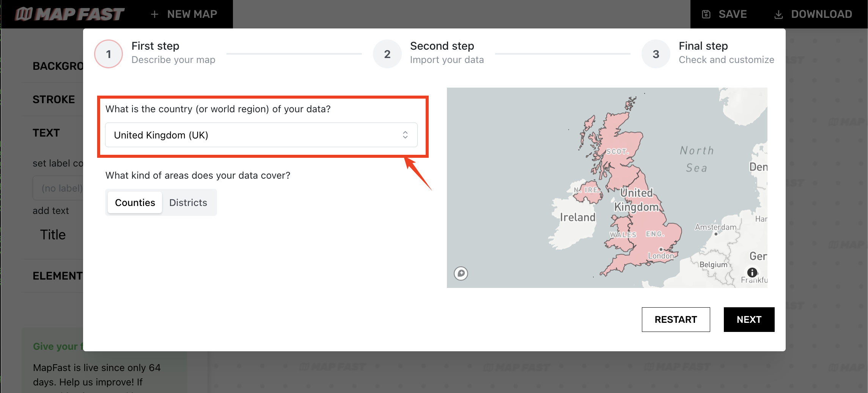The width and height of the screenshot is (868, 393).
Task: Click the Belgium label on map
Action: coord(713,264)
